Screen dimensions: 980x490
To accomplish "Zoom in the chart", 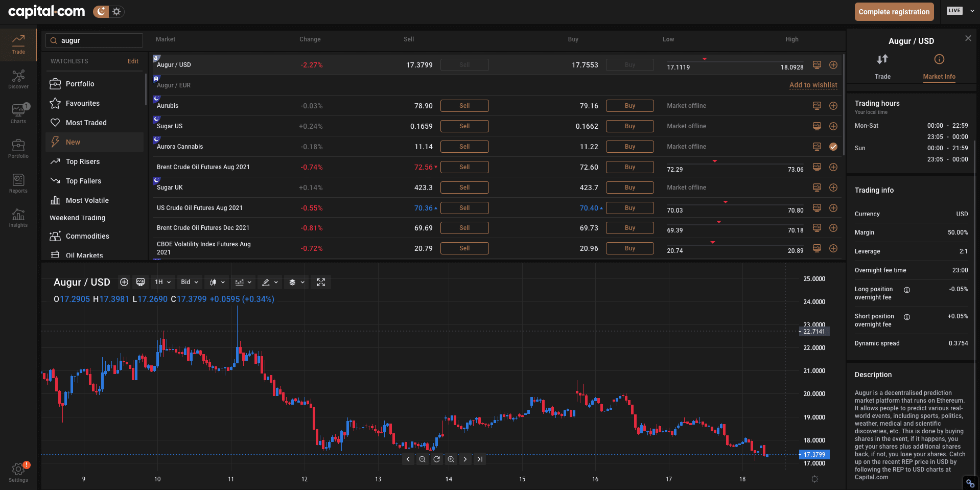I will tap(451, 459).
